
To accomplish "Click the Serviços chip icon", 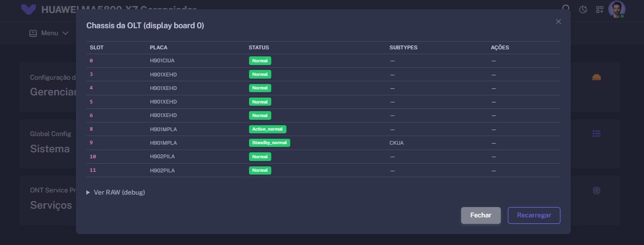I will pyautogui.click(x=597, y=190).
